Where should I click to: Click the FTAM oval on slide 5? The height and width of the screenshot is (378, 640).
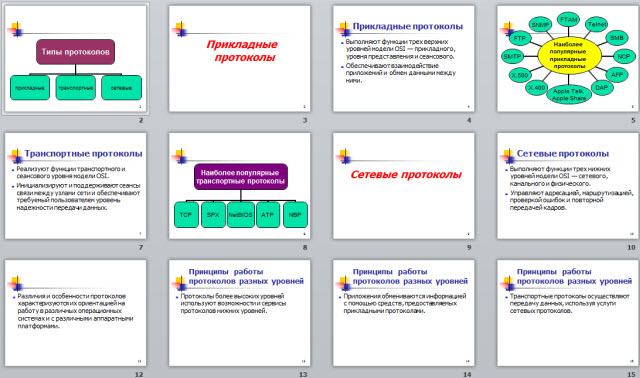568,20
